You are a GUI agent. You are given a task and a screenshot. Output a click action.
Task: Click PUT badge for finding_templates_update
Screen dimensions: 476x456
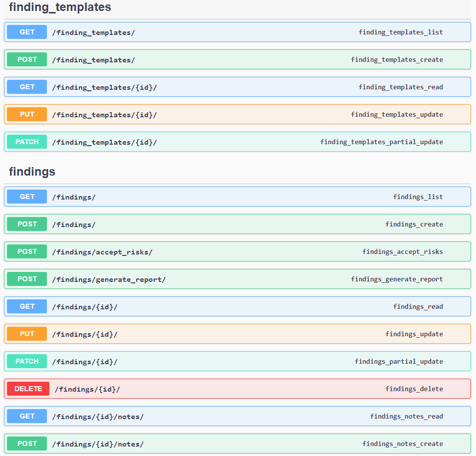click(x=27, y=115)
